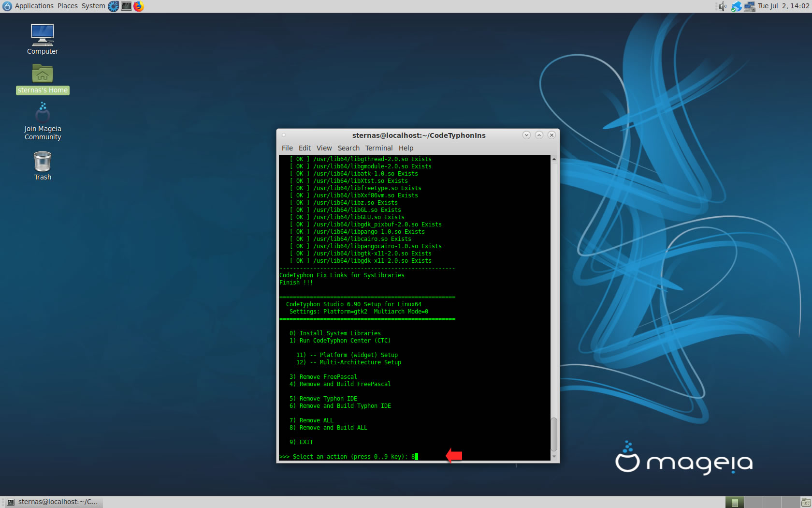The image size is (812, 508).
Task: Click the libpangocairo-1.0.so Exists line
Action: point(365,246)
